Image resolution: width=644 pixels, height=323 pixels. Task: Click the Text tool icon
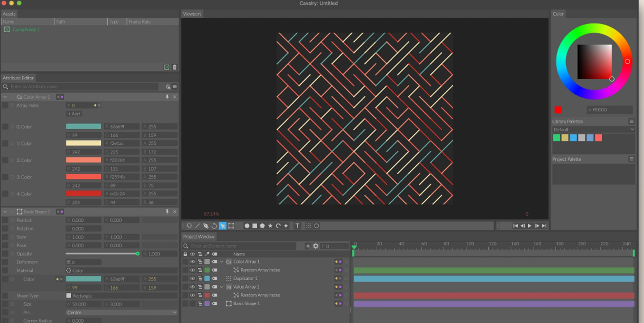(x=297, y=226)
